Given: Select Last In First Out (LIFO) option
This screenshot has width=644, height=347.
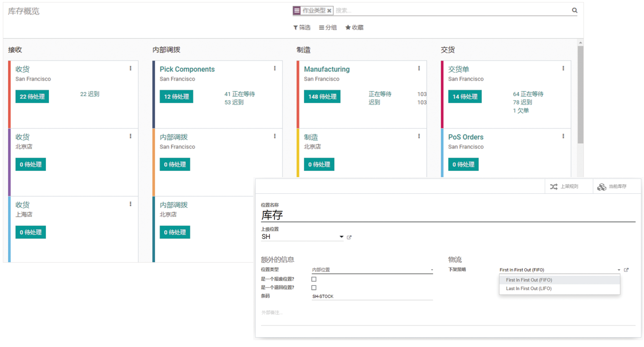Looking at the screenshot, I should coord(528,289).
